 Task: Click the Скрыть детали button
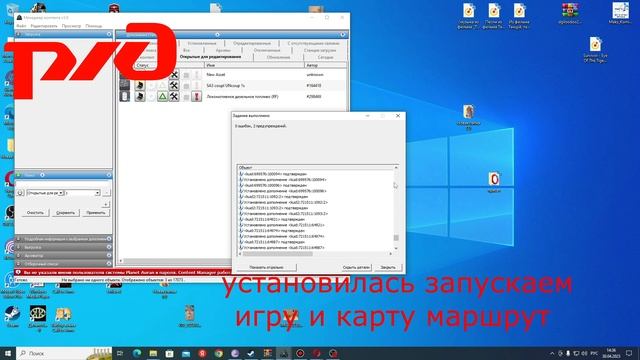tap(356, 267)
